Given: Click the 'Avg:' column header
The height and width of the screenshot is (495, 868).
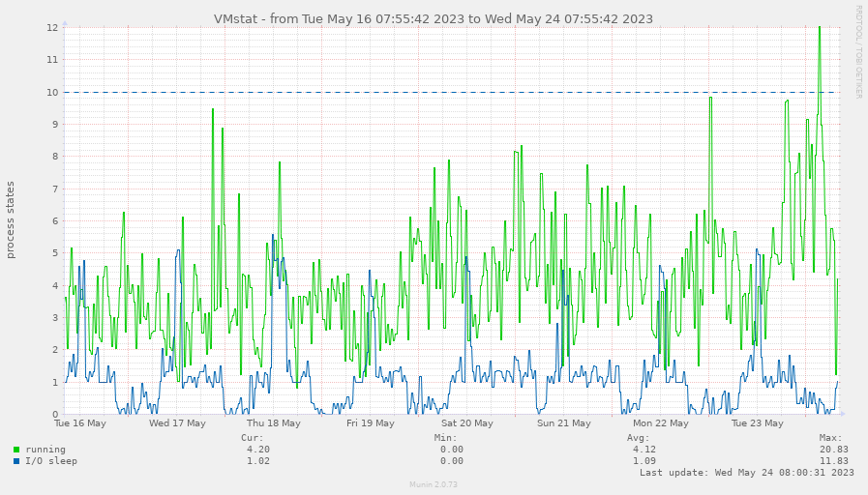Looking at the screenshot, I should point(639,438).
